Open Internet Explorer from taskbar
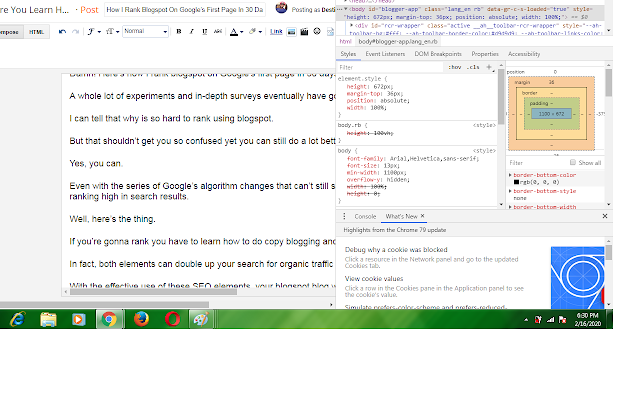Viewport: 640px width, 400px height. 17,319
